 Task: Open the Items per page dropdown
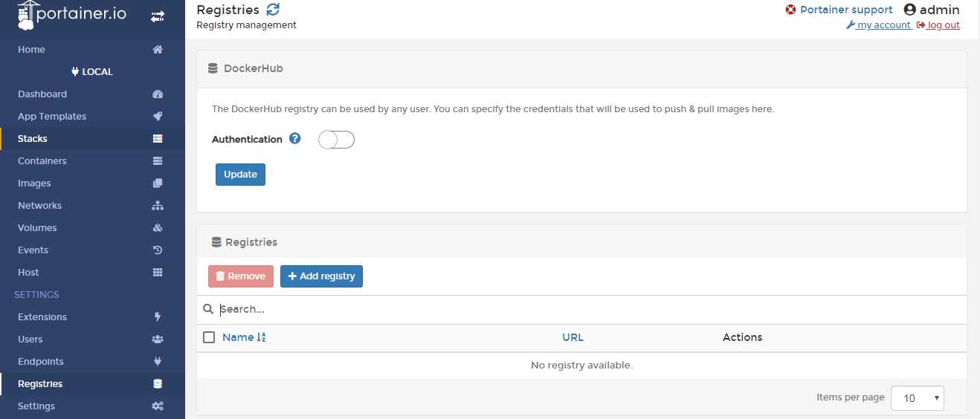pos(918,398)
